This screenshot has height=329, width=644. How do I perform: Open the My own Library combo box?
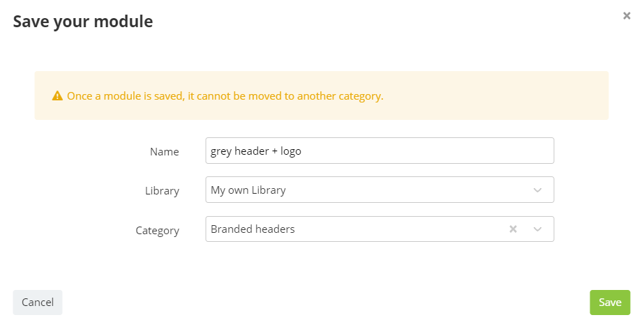coord(380,190)
